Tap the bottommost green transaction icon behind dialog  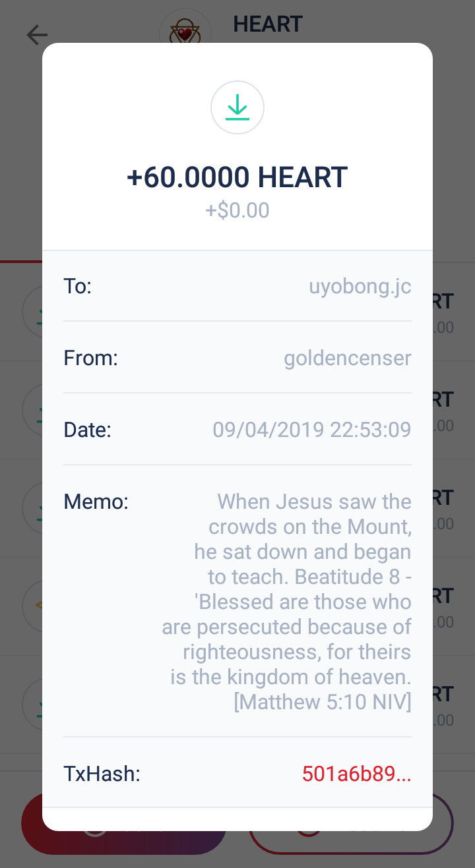33,704
